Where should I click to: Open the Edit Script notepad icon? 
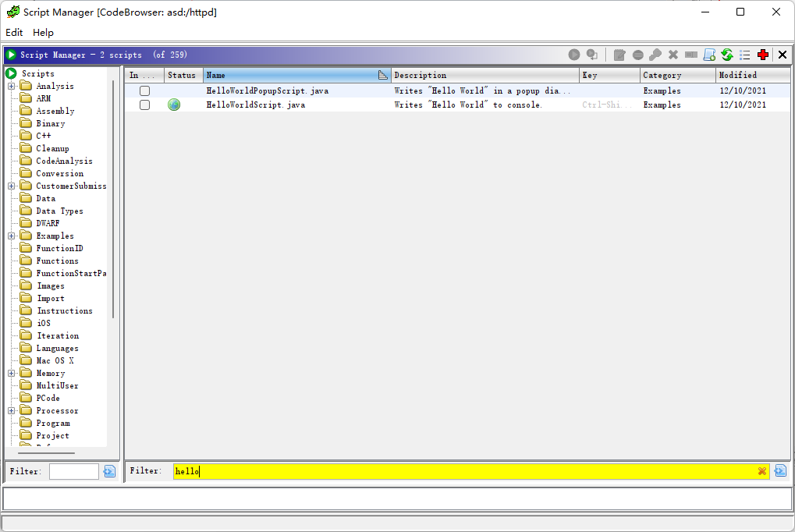pos(619,55)
